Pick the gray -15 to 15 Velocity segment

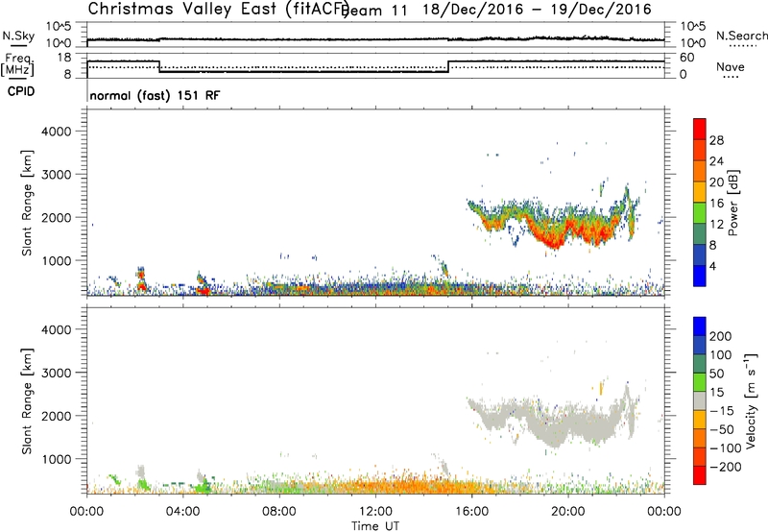tap(700, 400)
